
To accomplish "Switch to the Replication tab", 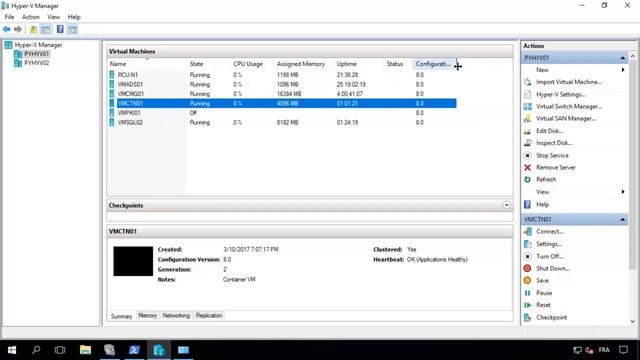I will [209, 316].
